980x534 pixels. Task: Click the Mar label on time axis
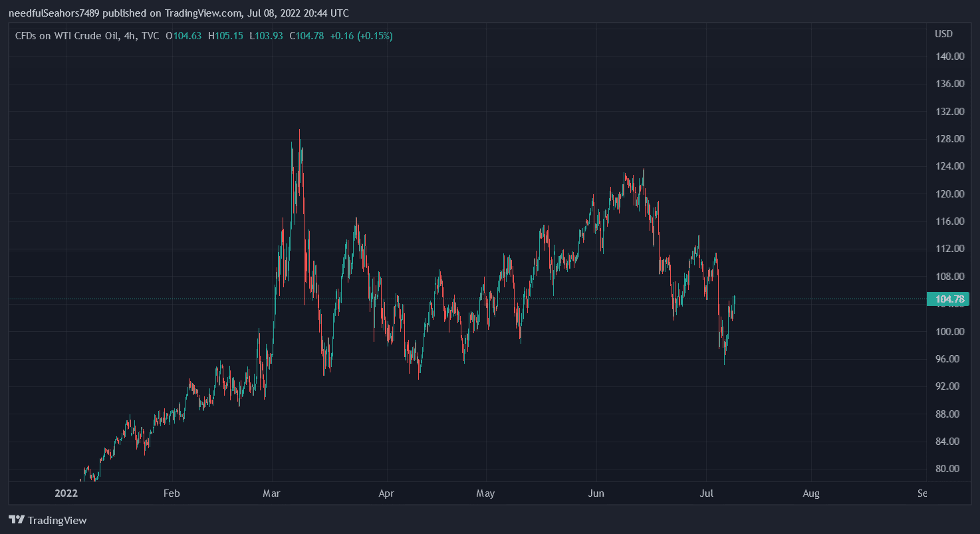[272, 493]
